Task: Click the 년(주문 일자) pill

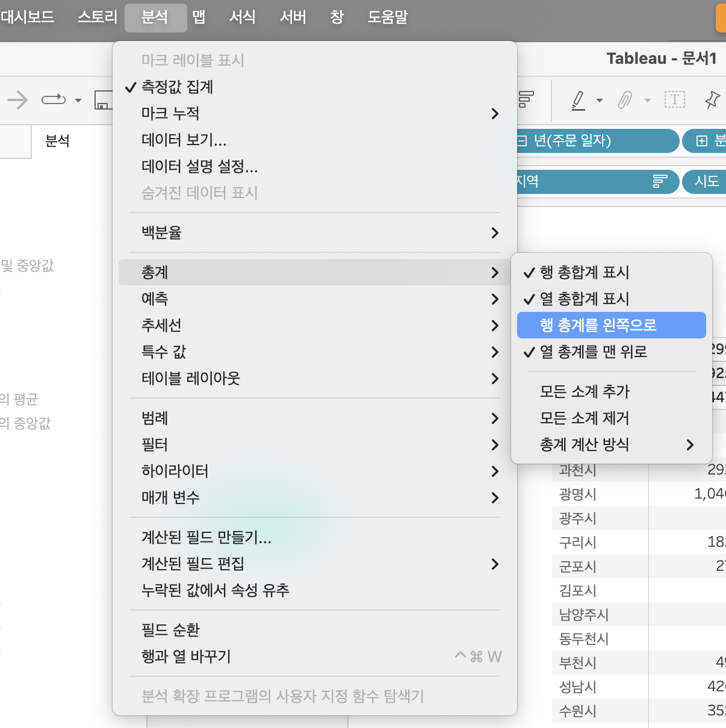Action: [597, 141]
